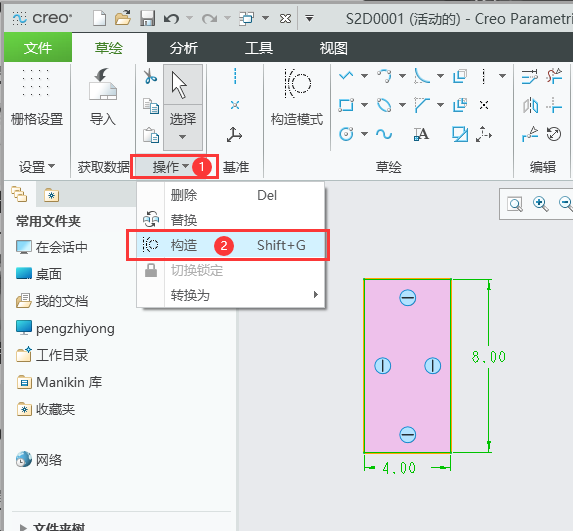Viewport: 573px width, 531px height.
Task: Open the 栅格设置 grid settings icon
Action: [36, 82]
